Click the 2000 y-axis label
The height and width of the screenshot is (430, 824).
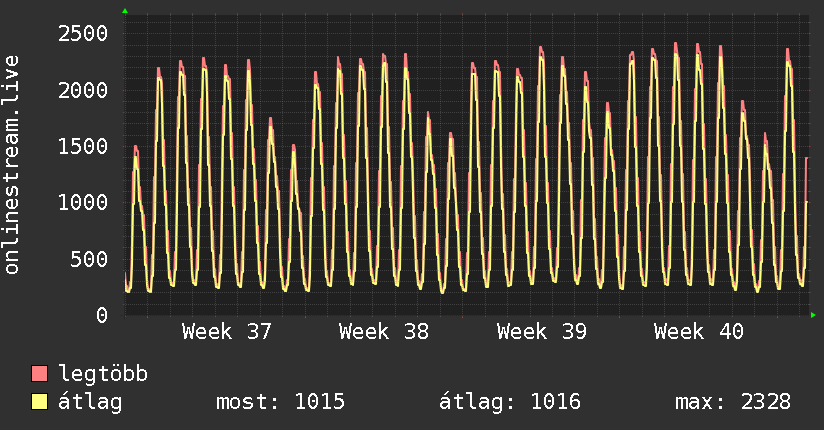click(83, 90)
